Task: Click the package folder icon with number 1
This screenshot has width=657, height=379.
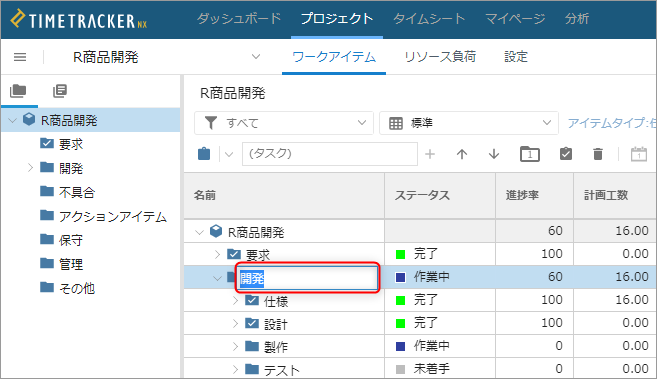Action: click(530, 154)
